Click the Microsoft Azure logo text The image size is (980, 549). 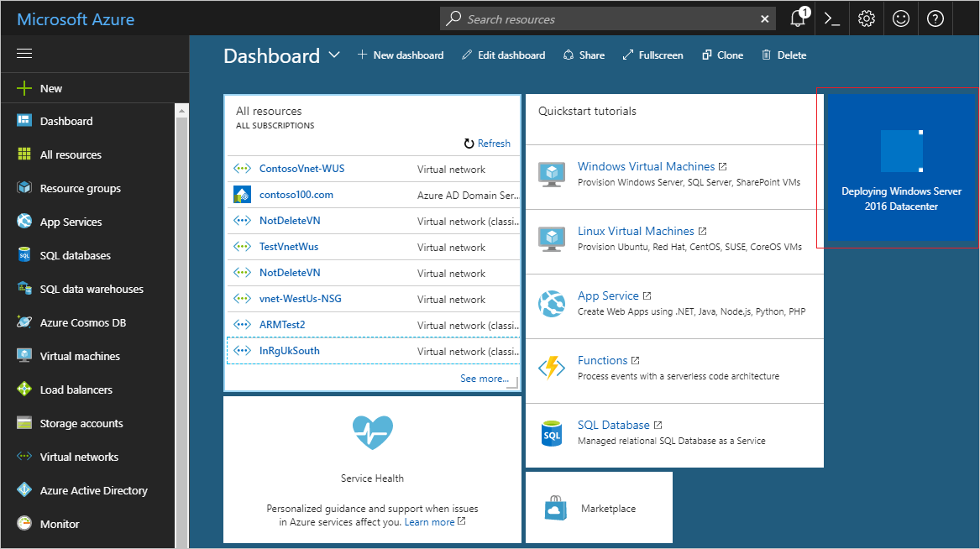(76, 19)
